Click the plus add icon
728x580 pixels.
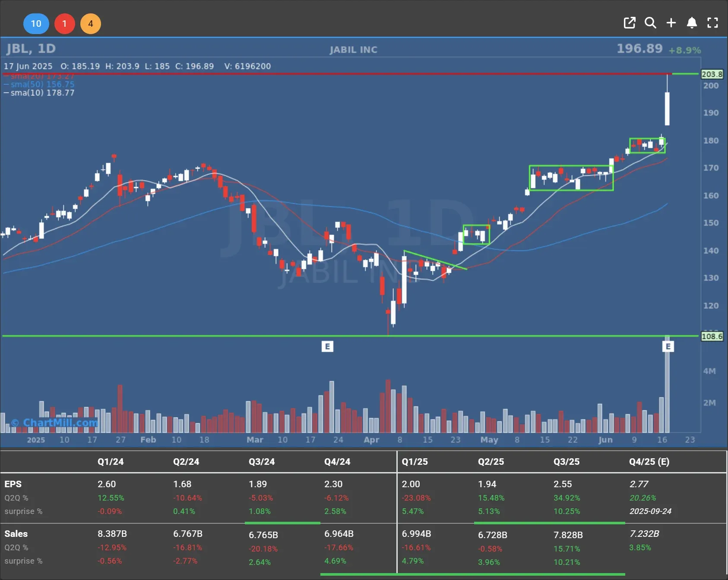point(671,23)
